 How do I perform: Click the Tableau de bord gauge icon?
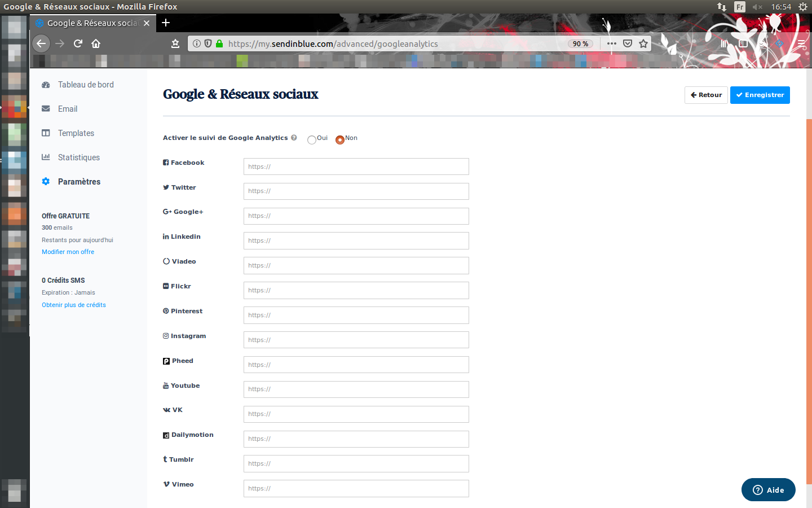46,85
